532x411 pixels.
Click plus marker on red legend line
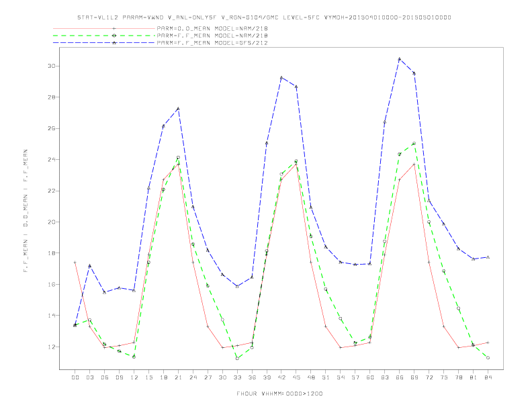pyautogui.click(x=114, y=28)
